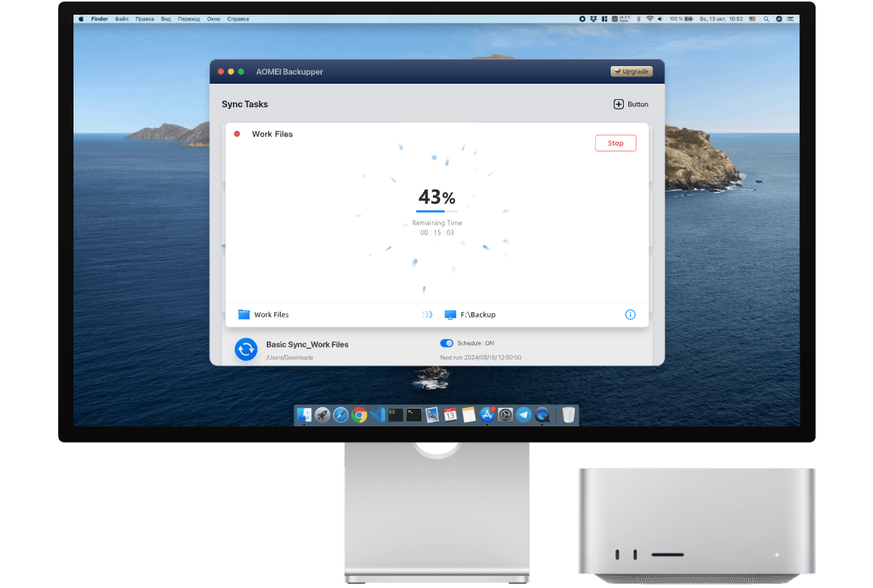Click the "Sync Tasks" heading
Viewport: 873px width, 588px height.
[x=245, y=104]
